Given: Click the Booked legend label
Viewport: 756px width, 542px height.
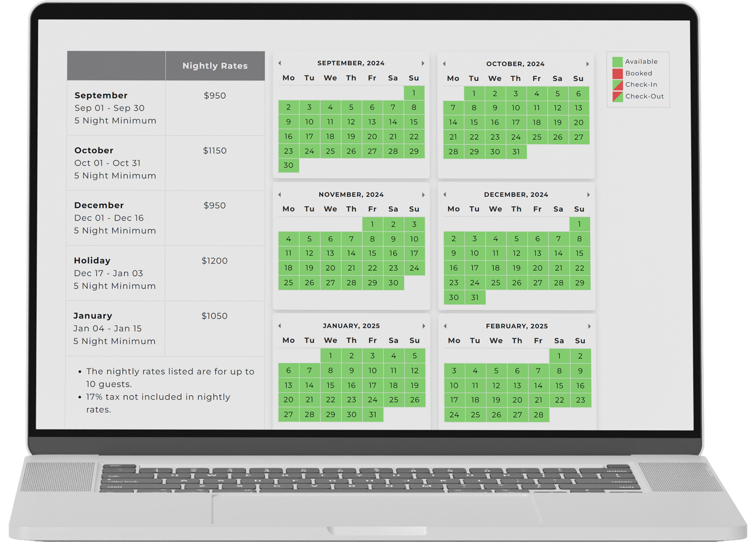Looking at the screenshot, I should [639, 73].
